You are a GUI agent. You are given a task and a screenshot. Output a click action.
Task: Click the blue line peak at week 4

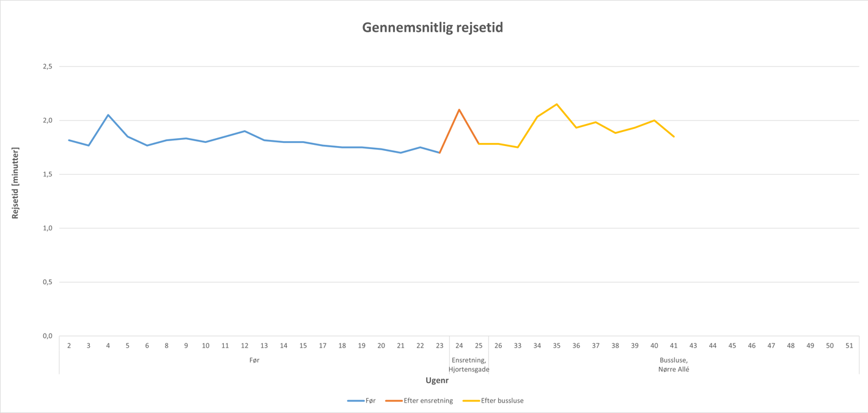[x=108, y=115]
